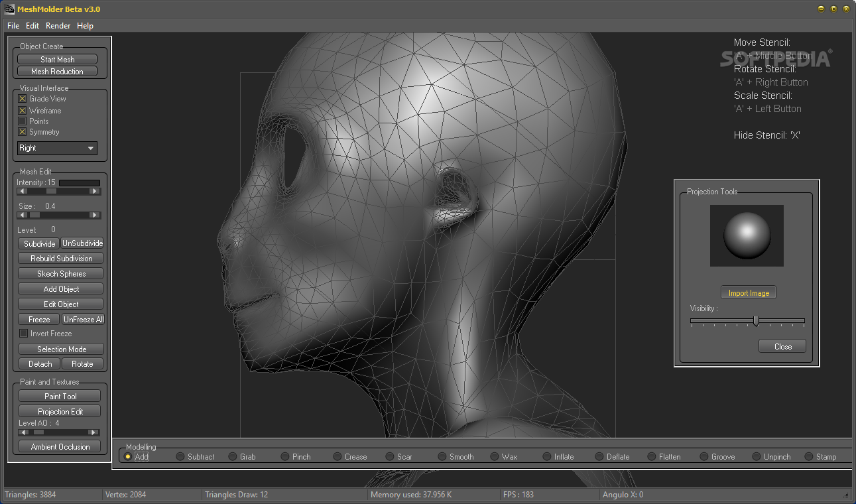Click the Import Image button
The image size is (856, 504).
pyautogui.click(x=749, y=293)
